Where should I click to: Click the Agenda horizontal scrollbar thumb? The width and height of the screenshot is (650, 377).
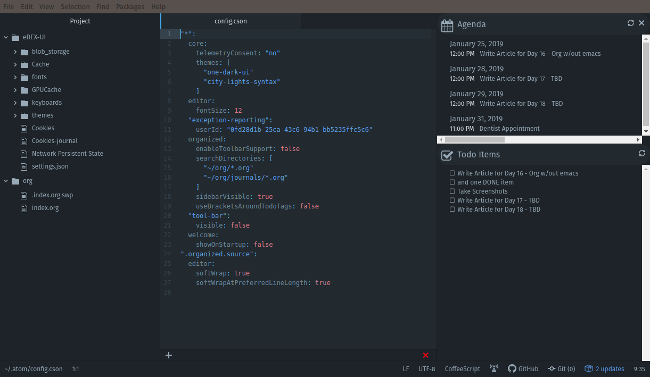point(475,140)
